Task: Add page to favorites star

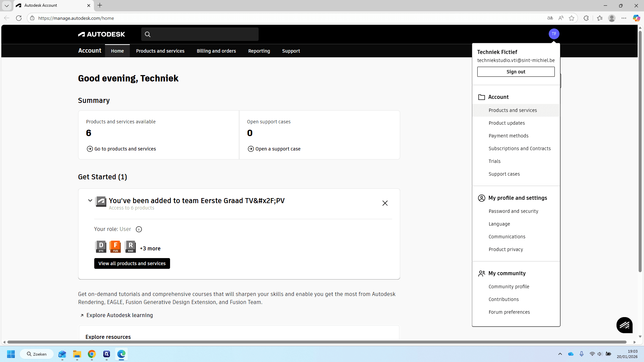Action: tap(572, 18)
